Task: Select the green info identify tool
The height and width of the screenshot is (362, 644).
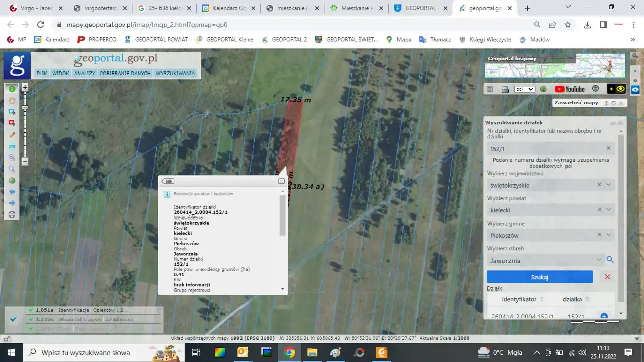Action: coord(12,89)
